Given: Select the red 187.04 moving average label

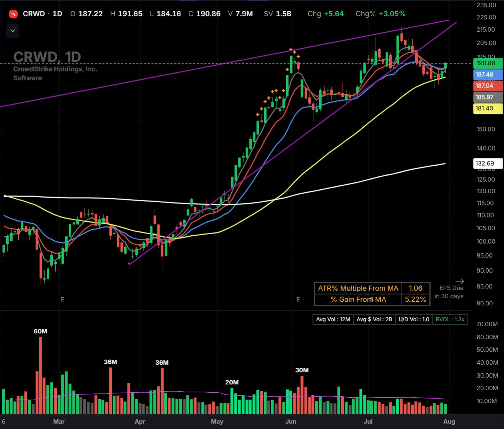Looking at the screenshot, I should 488,86.
